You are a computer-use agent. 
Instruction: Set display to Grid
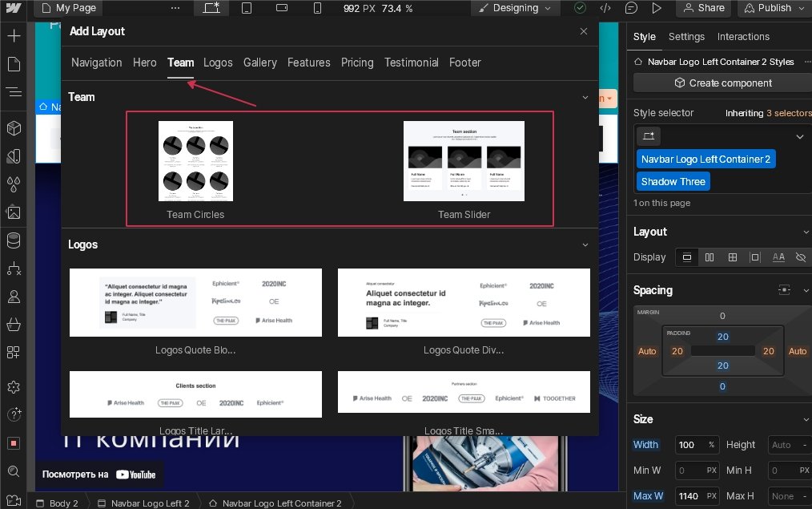(x=732, y=257)
